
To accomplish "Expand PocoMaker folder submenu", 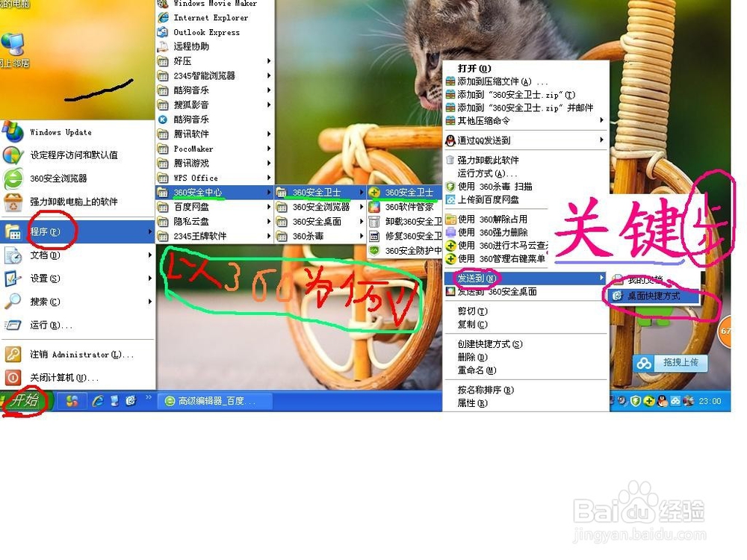I will point(215,149).
